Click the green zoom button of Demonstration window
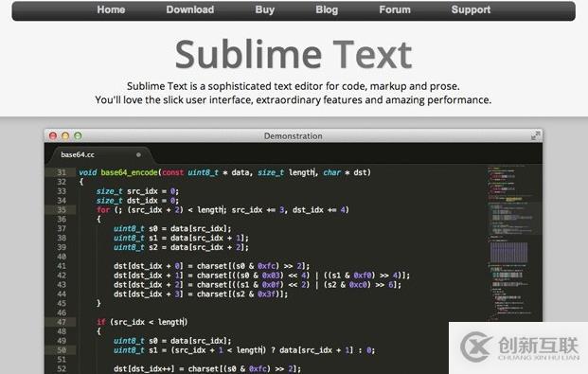The width and height of the screenshot is (588, 374). point(78,135)
